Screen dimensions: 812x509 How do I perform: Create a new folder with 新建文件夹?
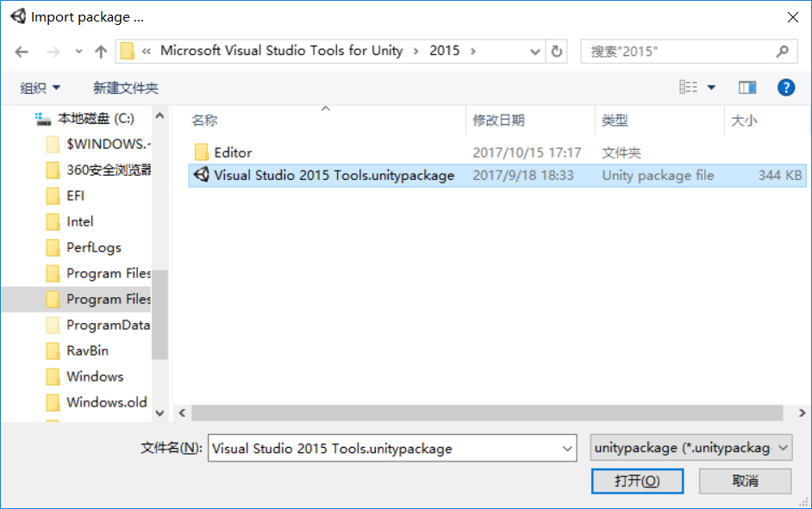(125, 88)
